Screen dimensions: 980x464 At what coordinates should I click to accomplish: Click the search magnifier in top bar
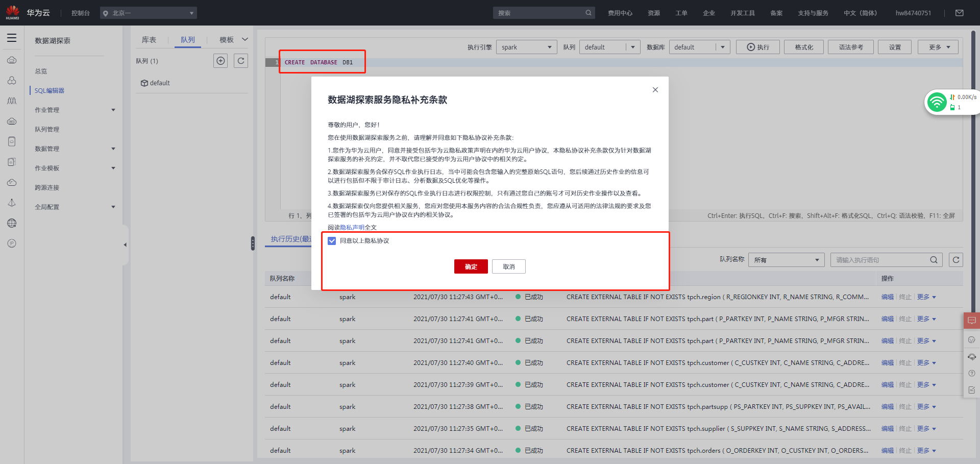(x=589, y=13)
